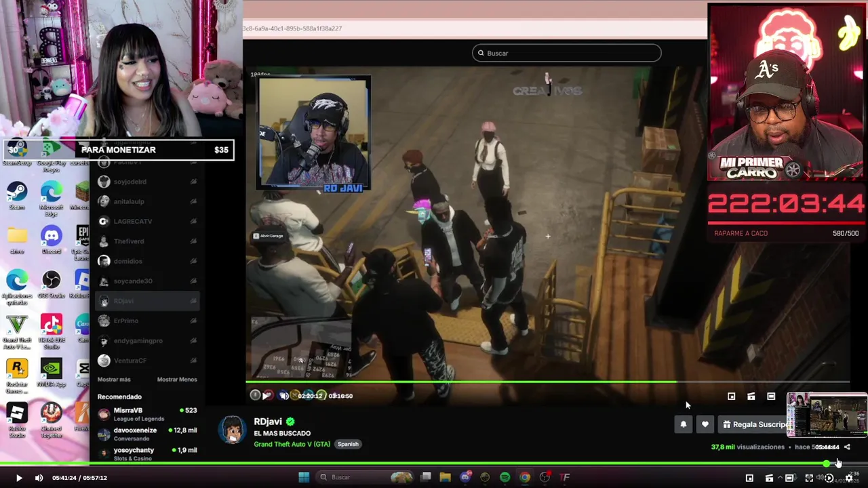The height and width of the screenshot is (488, 868).
Task: Open soyjodelrd channel in sidebar
Action: [x=148, y=182]
